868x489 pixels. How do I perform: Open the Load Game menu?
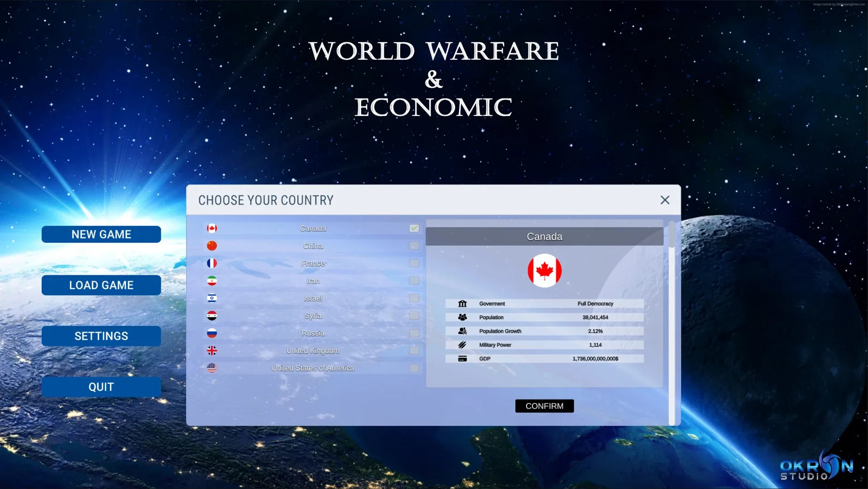101,285
